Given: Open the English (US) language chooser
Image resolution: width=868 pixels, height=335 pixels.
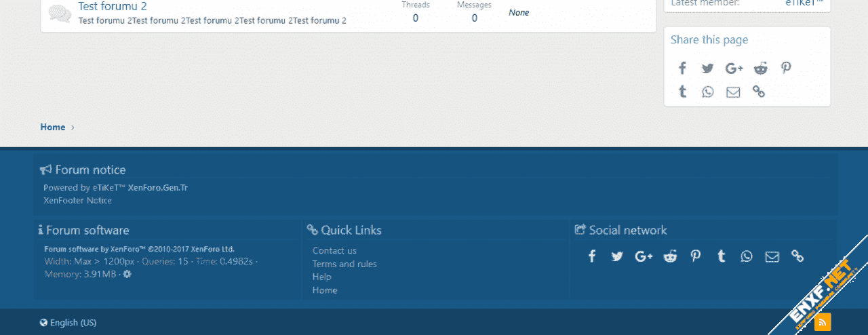Looking at the screenshot, I should (68, 323).
